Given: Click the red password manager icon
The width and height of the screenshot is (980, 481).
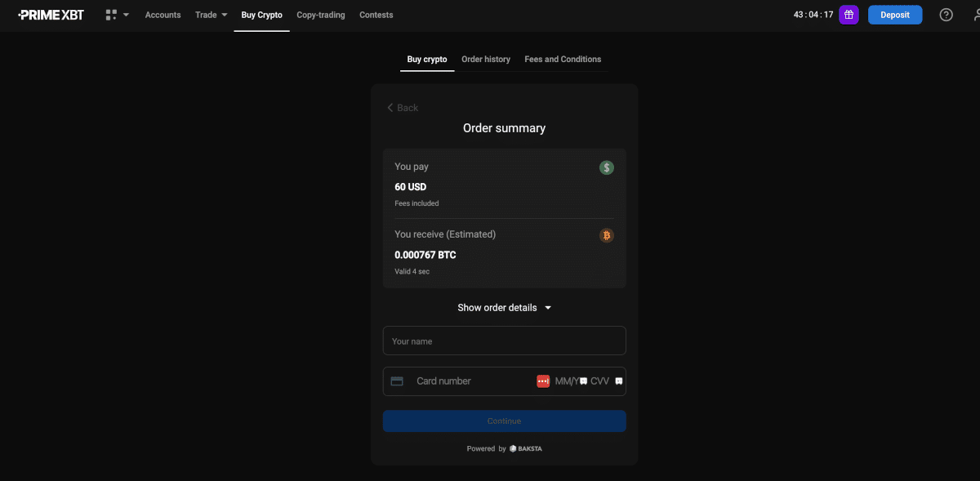Looking at the screenshot, I should pyautogui.click(x=543, y=381).
